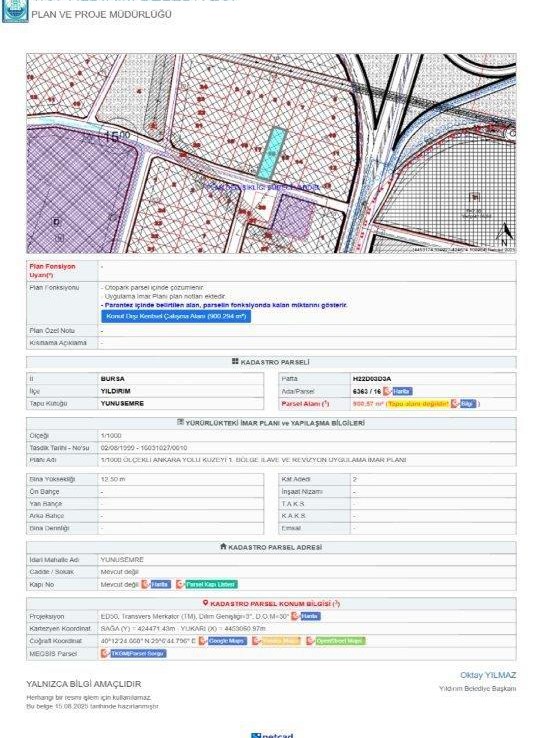Screen dimensions: 543x738
Task: Click the 'YALNIZCA BİLGİ AMAÇLIDIR' notice
Action: click(84, 684)
